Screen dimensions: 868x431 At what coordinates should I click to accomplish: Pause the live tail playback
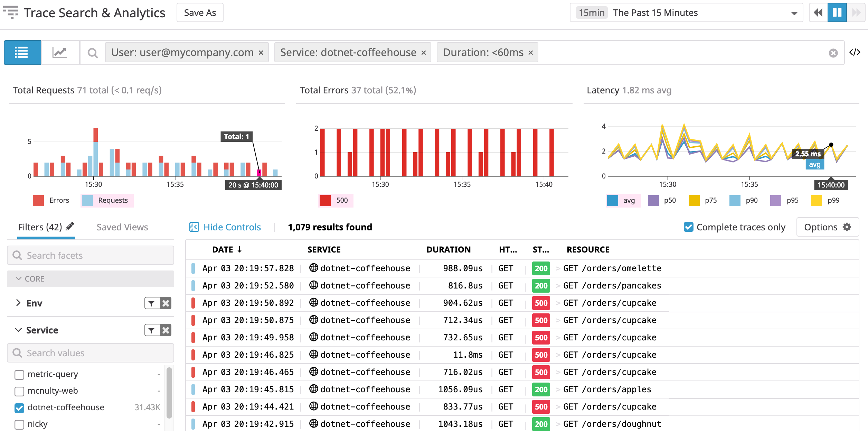tap(837, 12)
